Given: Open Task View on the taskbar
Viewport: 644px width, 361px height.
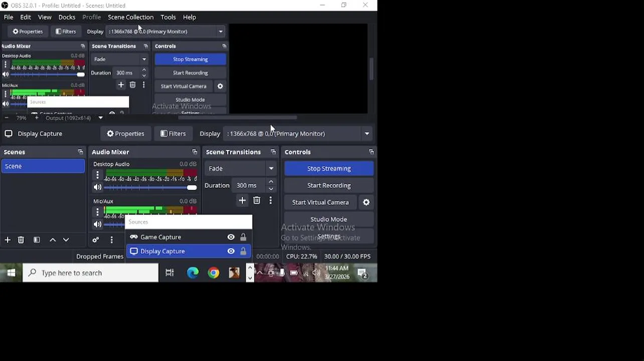Looking at the screenshot, I should (170, 273).
